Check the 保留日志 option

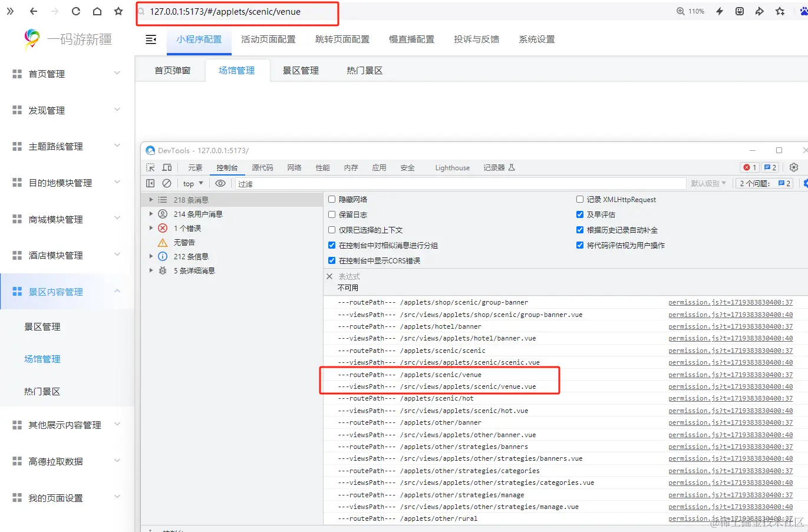(x=332, y=214)
